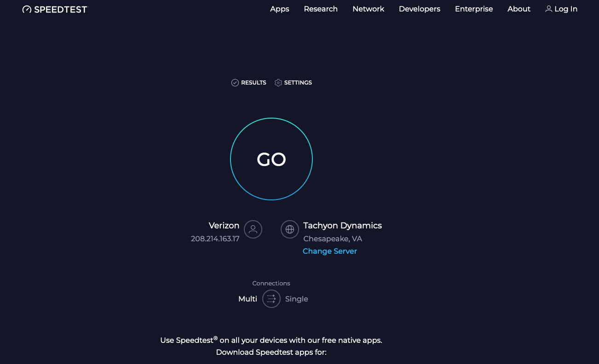
Task: Open the Developers menu
Action: pyautogui.click(x=419, y=9)
